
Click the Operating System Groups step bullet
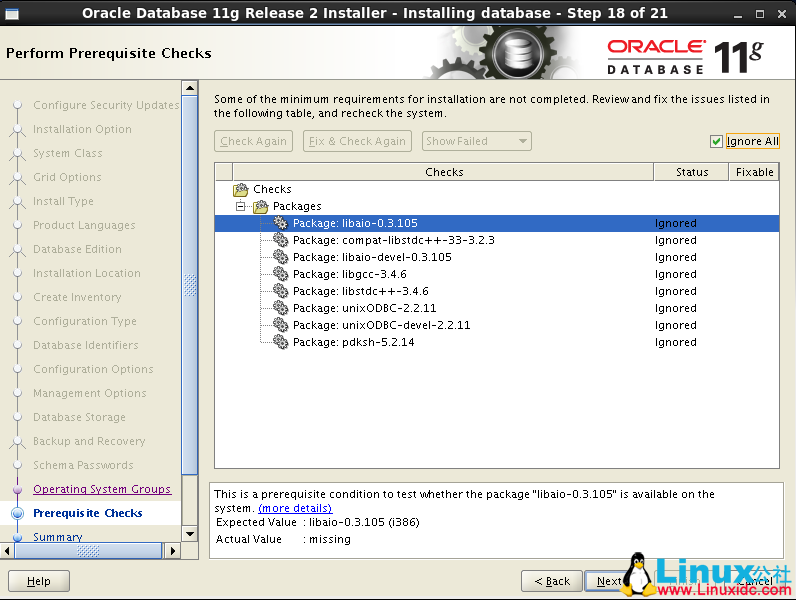point(18,489)
